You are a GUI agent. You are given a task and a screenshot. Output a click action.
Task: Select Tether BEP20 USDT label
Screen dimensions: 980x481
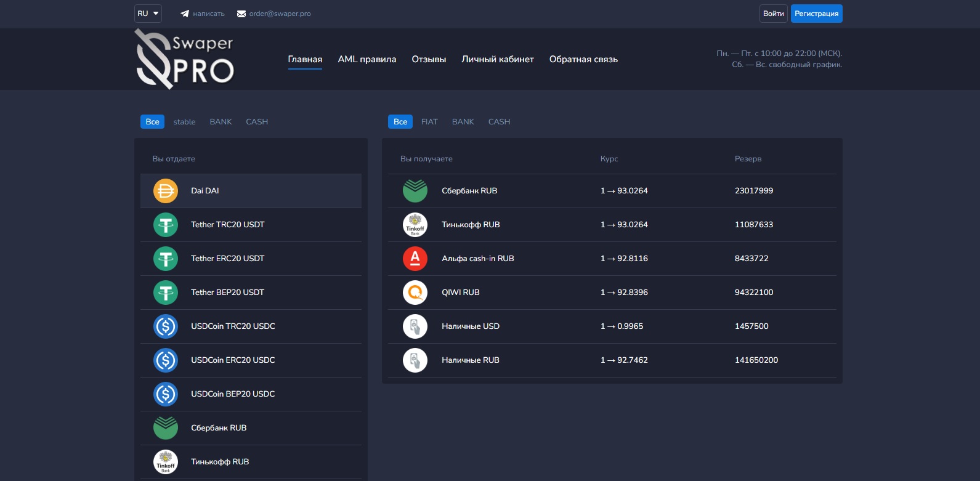click(x=228, y=293)
